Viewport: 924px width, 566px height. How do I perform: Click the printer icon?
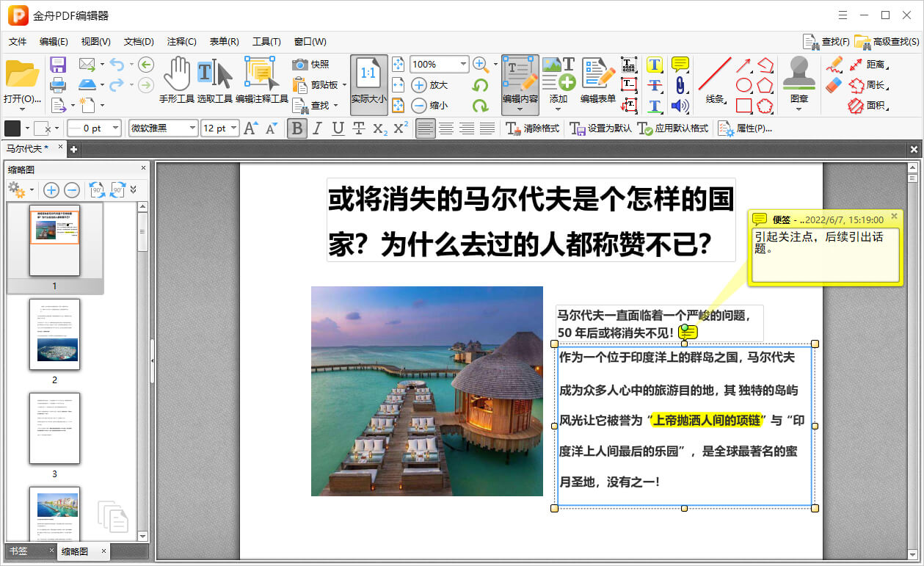coord(58,85)
